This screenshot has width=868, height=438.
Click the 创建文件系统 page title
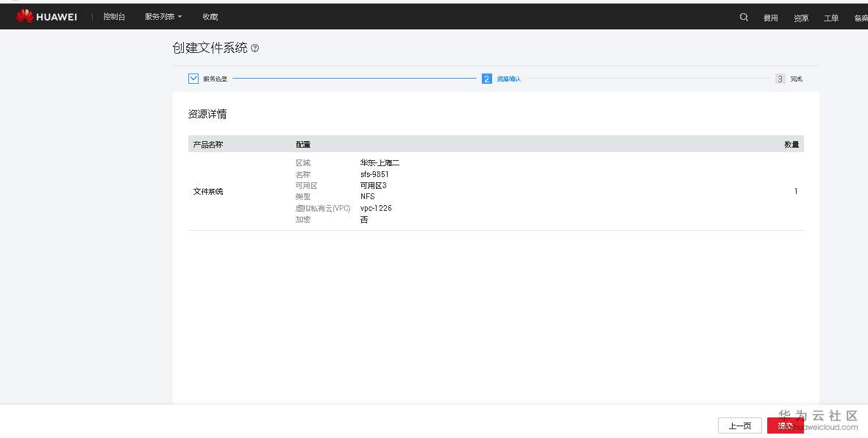(x=210, y=48)
